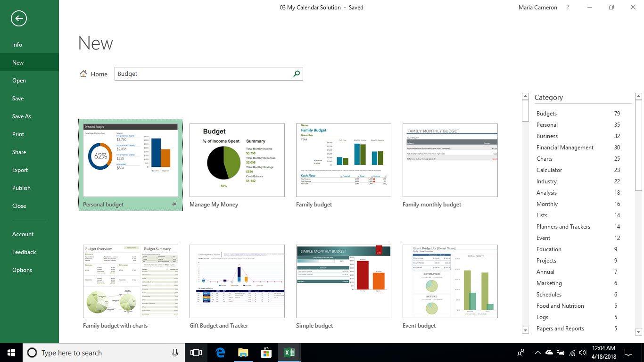
Task: Click the volume speaker icon
Action: (583, 353)
